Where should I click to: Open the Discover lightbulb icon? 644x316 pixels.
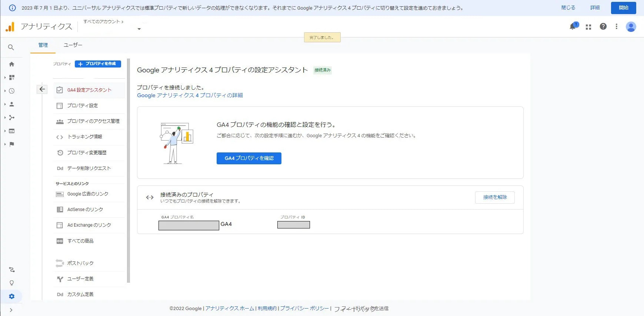click(x=12, y=283)
